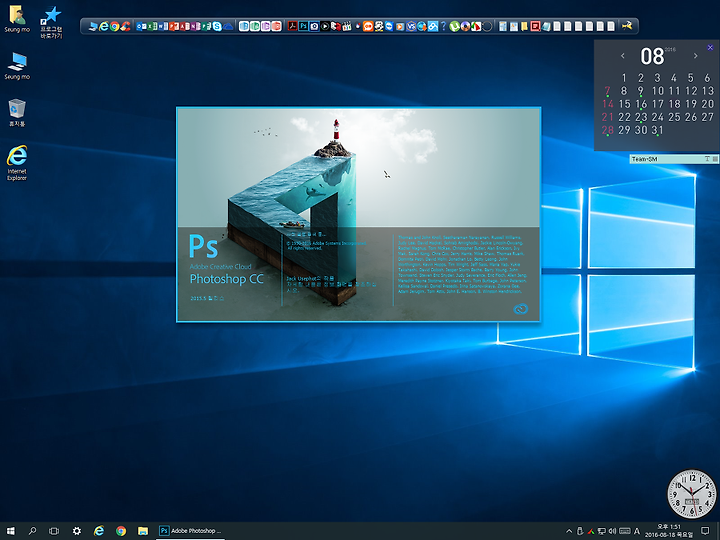720x540 pixels.
Task: Launch Publisher from the top dock
Action: point(206,26)
